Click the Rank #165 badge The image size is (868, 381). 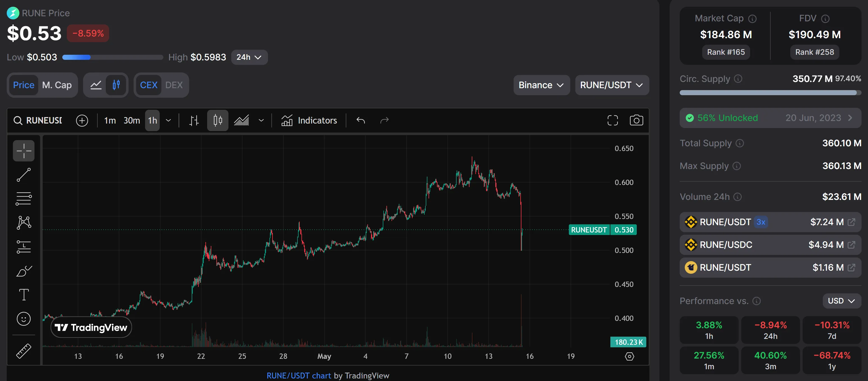tap(726, 52)
